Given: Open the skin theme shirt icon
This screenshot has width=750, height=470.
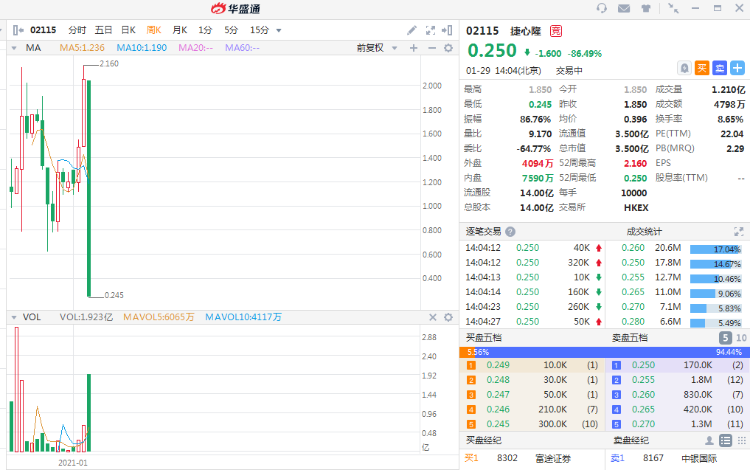Looking at the screenshot, I should tap(646, 8).
